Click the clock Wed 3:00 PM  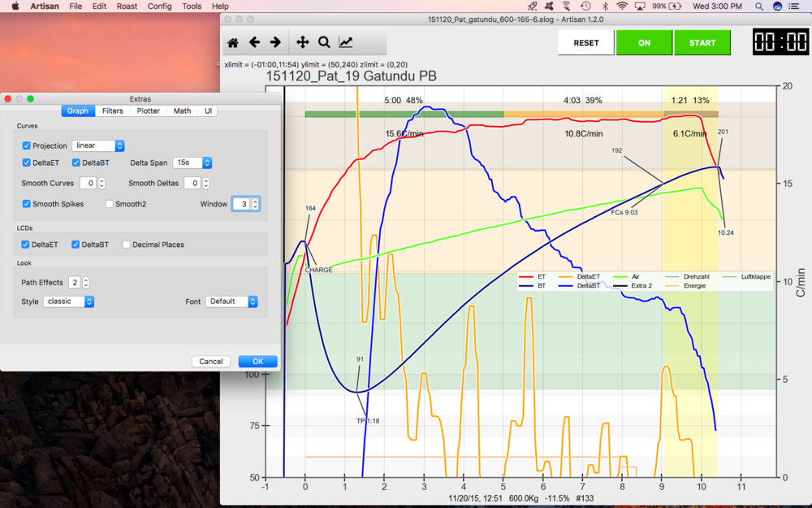(x=717, y=7)
